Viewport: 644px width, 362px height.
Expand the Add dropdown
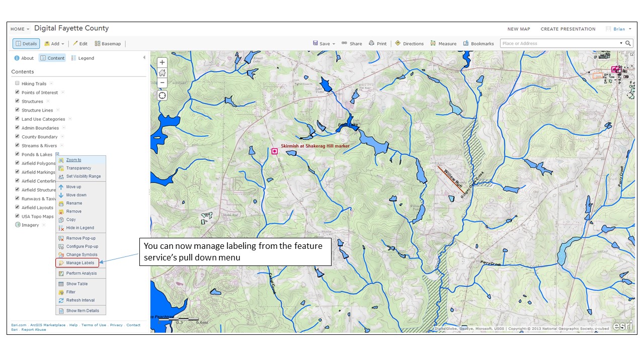[54, 44]
